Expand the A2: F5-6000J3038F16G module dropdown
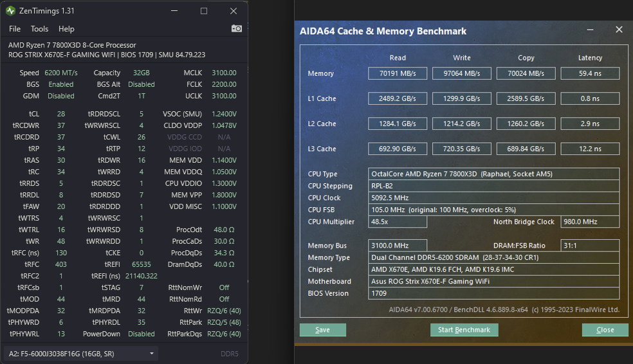This screenshot has width=633, height=364. (x=81, y=354)
